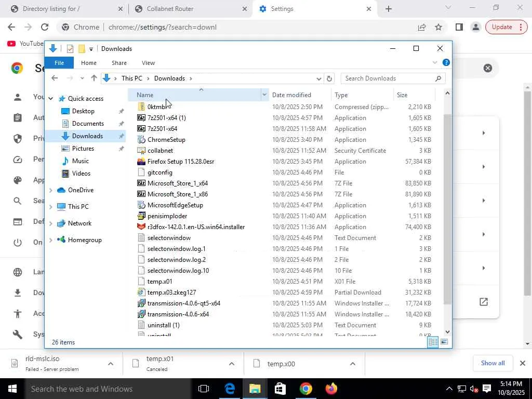Select the MicrosoftEdgeSetup file icon
532x399 pixels.
(x=141, y=205)
